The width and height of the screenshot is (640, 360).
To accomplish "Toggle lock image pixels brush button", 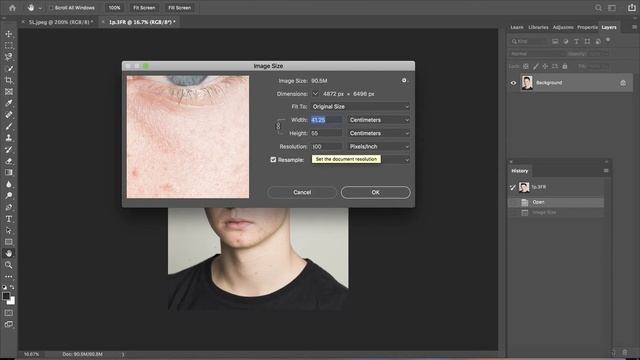I will [536, 66].
